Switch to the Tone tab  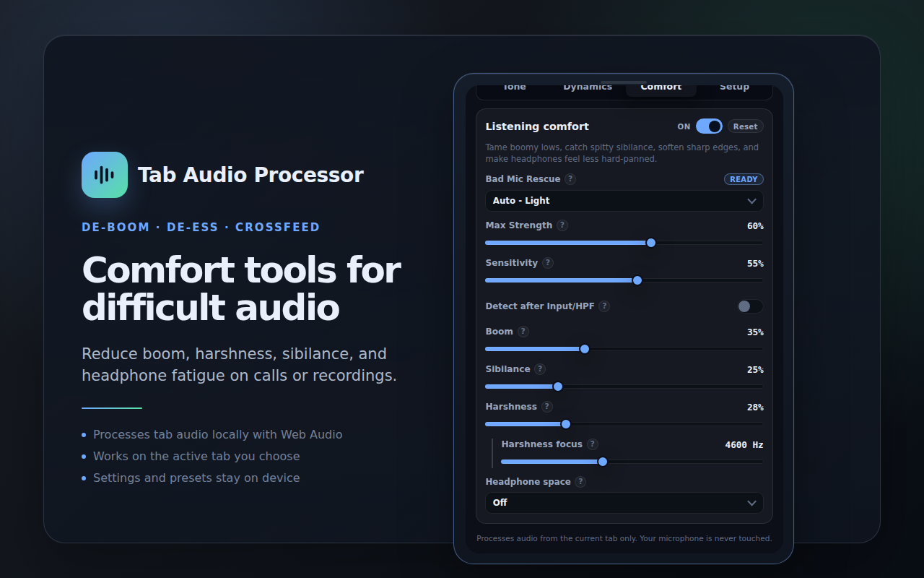515,87
